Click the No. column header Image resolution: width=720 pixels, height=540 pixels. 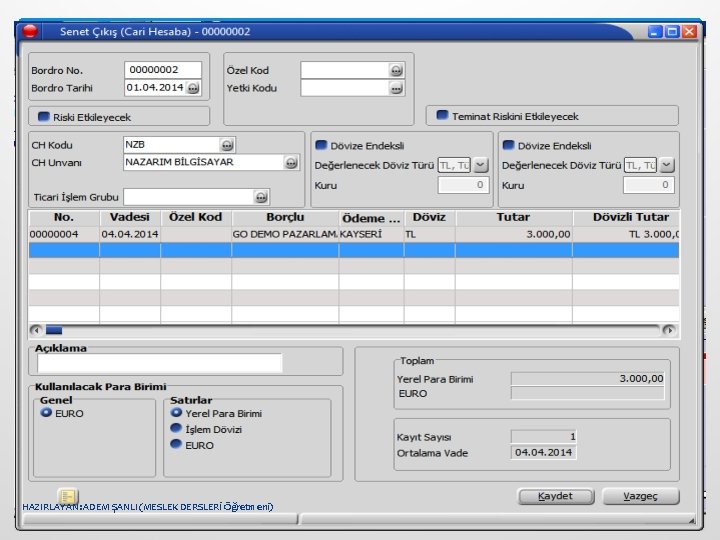[x=64, y=218]
